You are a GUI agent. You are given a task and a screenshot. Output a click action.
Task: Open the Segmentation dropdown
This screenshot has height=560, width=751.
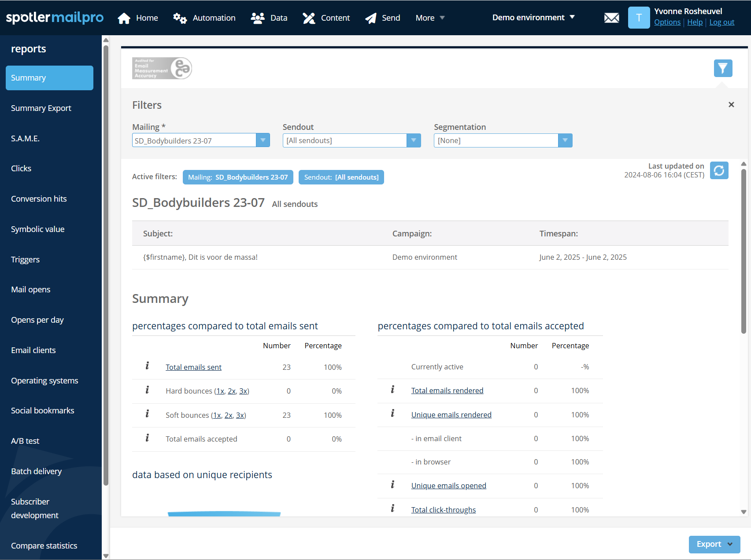(503, 140)
